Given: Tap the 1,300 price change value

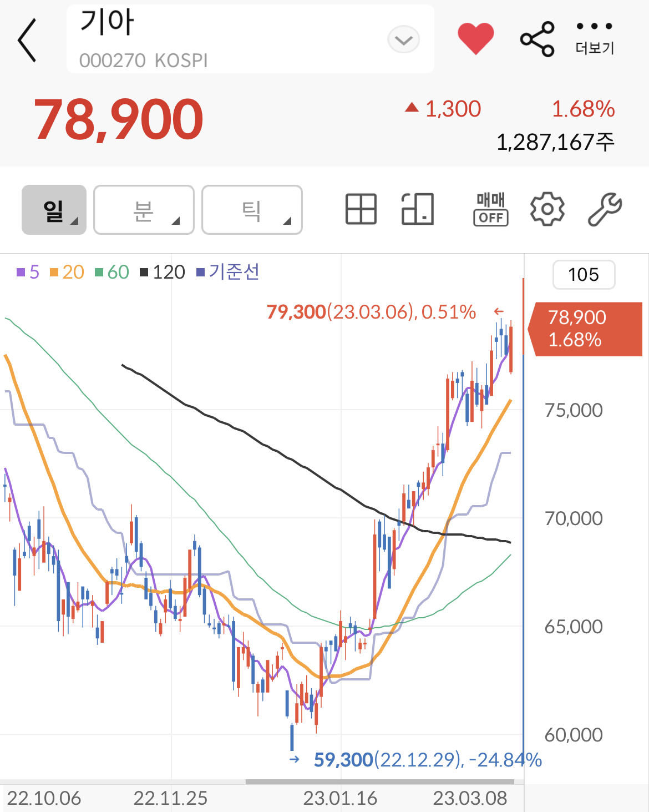Looking at the screenshot, I should [453, 109].
